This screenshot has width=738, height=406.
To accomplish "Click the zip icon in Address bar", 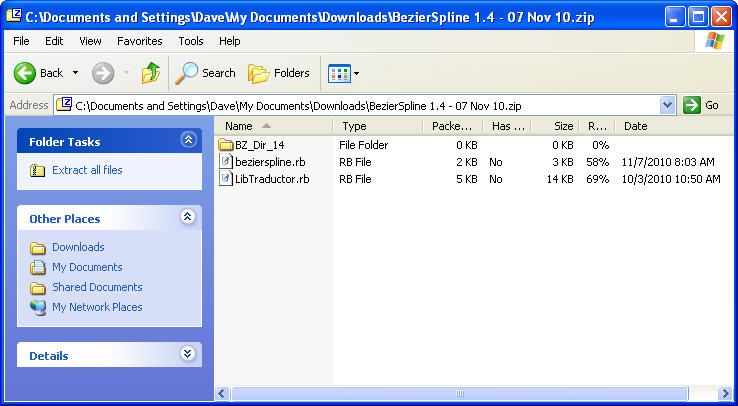I will click(64, 104).
